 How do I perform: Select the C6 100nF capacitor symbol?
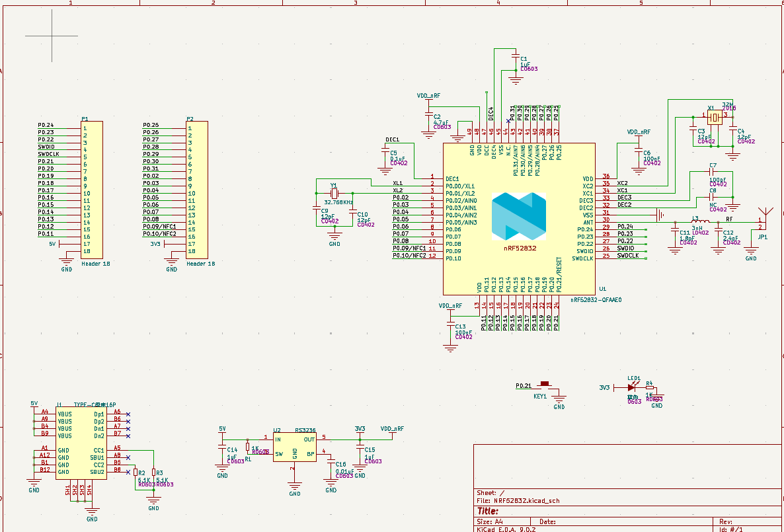click(639, 151)
